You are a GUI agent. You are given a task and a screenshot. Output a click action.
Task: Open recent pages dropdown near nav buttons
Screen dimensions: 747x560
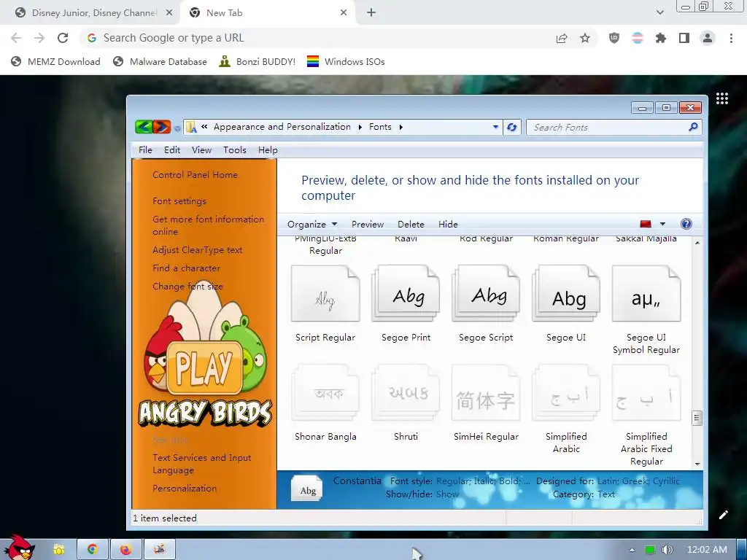tap(177, 128)
